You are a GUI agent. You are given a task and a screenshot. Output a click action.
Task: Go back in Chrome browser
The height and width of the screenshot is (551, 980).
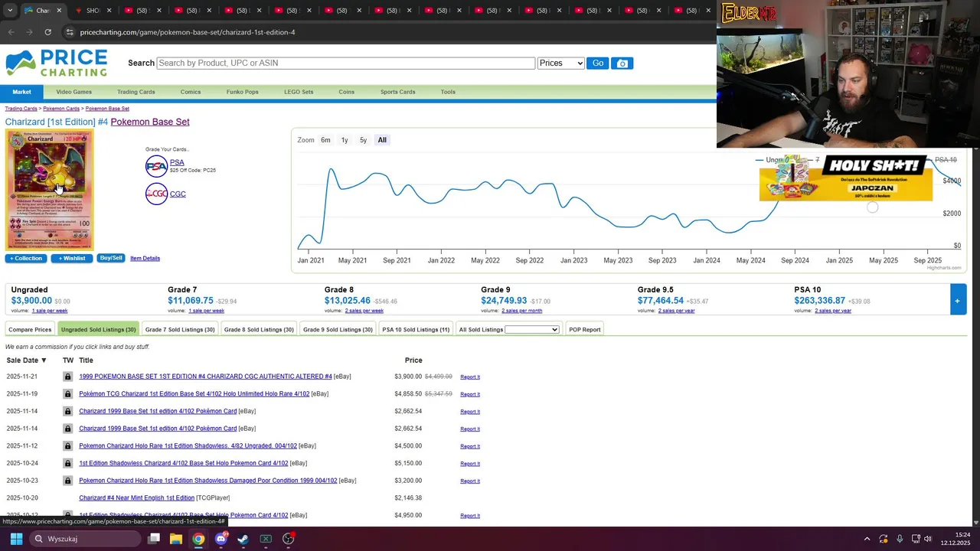11,32
